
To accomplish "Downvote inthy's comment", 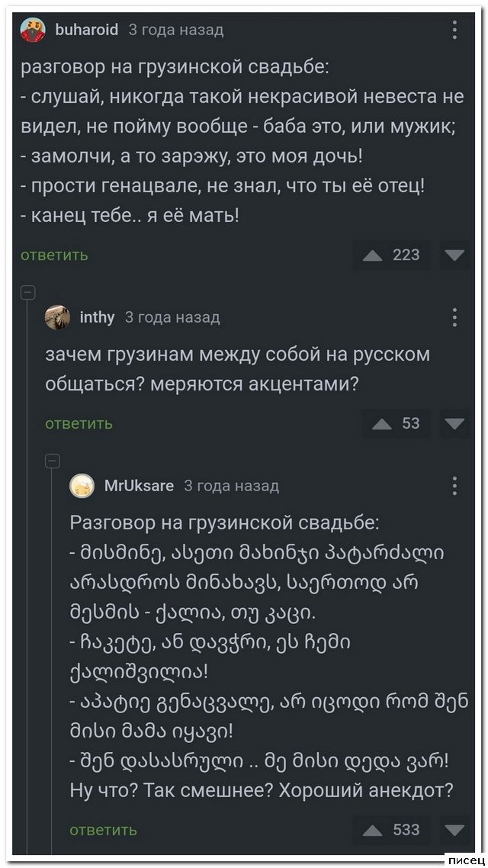I will coord(456,423).
